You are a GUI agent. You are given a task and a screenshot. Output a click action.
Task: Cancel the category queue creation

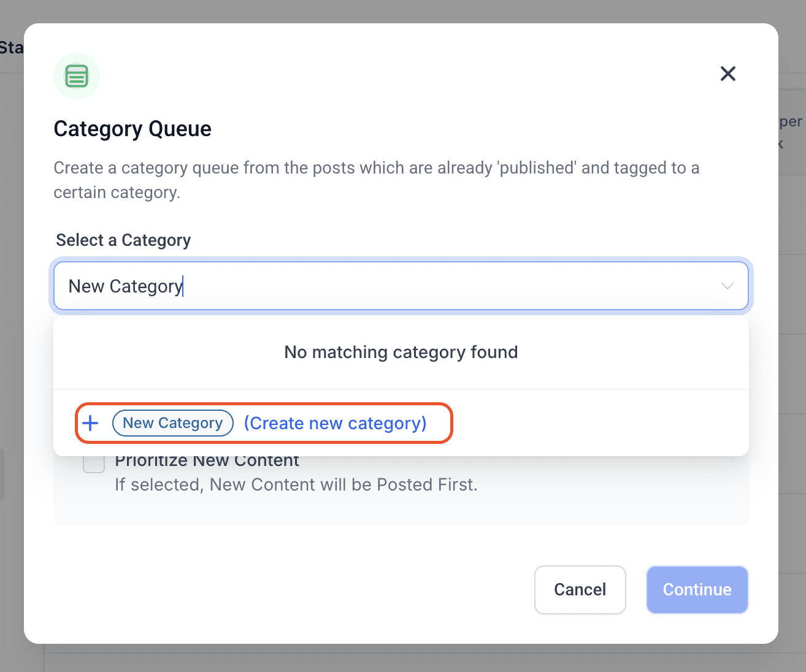(580, 589)
